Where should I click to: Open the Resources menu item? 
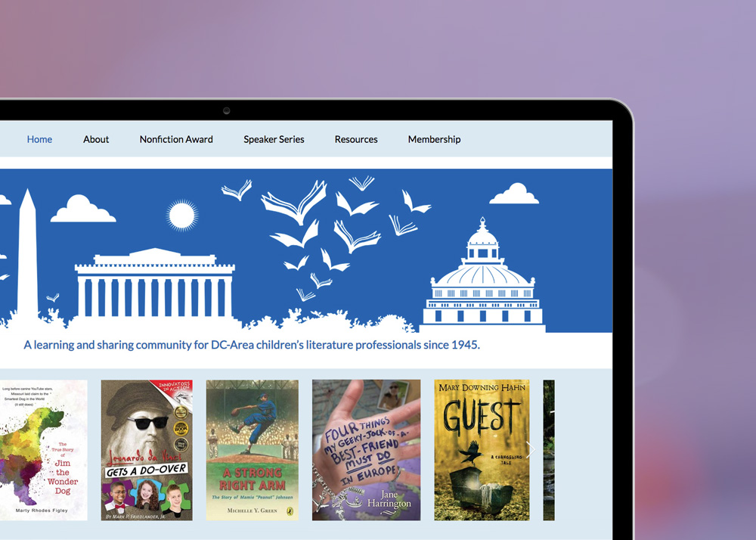click(x=356, y=139)
